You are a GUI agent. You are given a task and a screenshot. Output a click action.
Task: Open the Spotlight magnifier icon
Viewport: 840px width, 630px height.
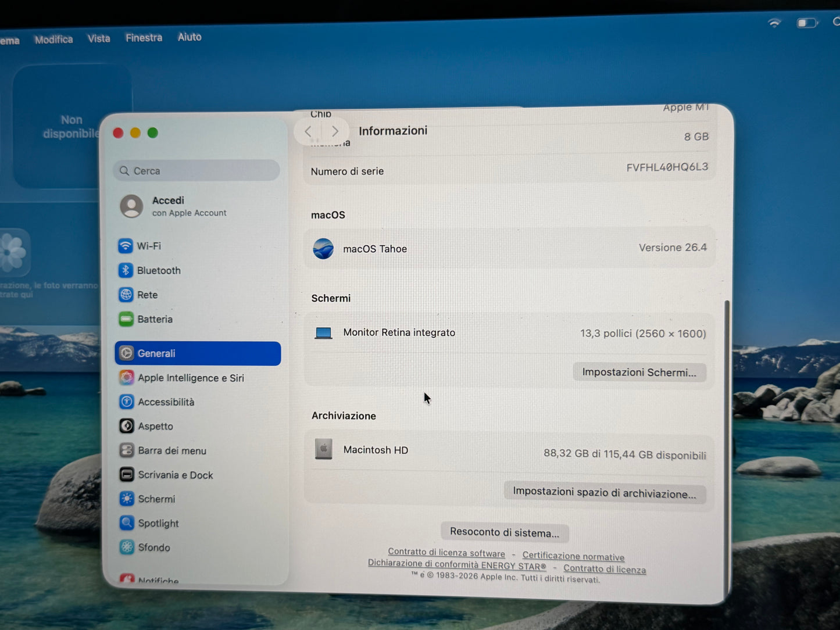point(127,523)
